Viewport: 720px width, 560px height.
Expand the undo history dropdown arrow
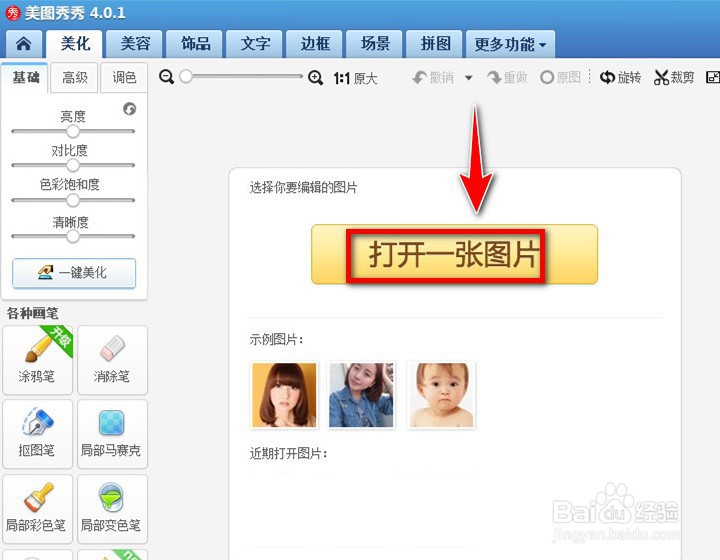point(468,78)
